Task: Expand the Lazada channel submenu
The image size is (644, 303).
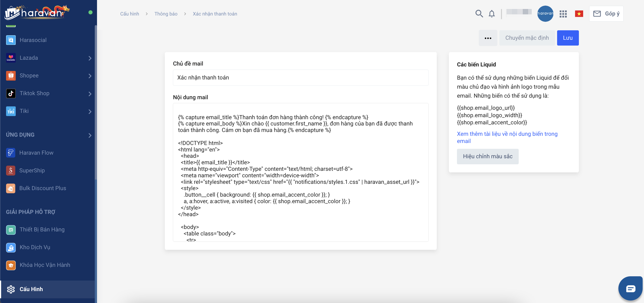Action: (90, 58)
